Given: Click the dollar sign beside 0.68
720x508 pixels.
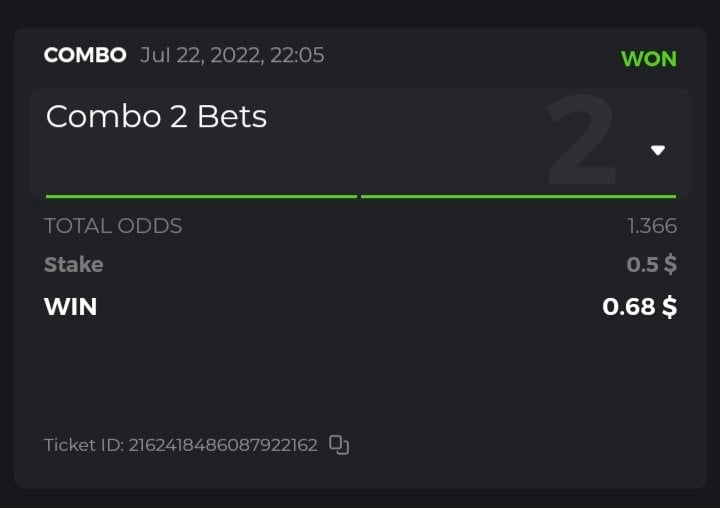Looking at the screenshot, I should point(670,307).
